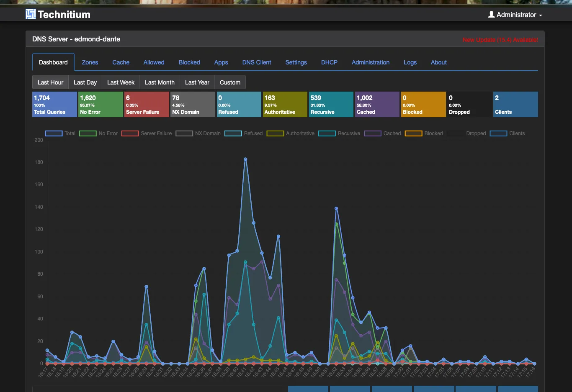This screenshot has height=392, width=572.
Task: Switch to the Zones tab
Action: [90, 62]
